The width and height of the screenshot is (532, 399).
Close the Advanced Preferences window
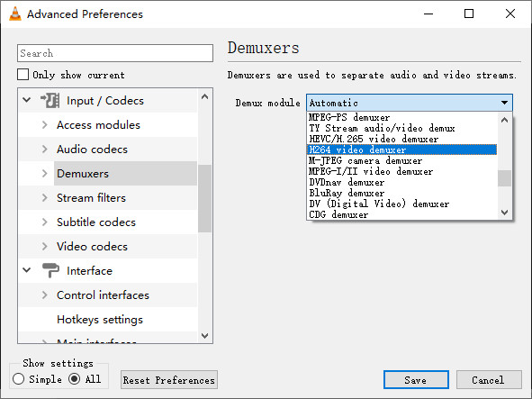pyautogui.click(x=510, y=14)
